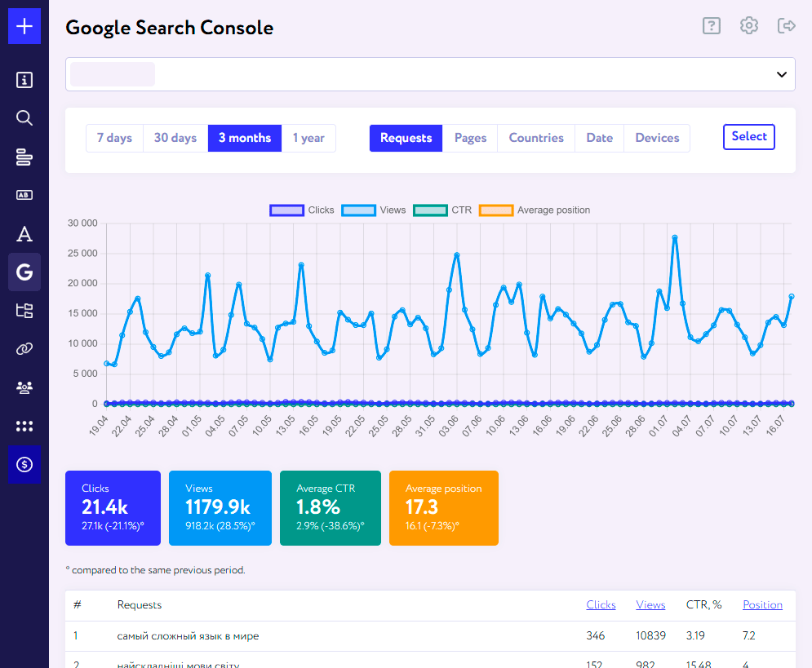Sort table by Position column
The height and width of the screenshot is (668, 812).
click(x=762, y=604)
